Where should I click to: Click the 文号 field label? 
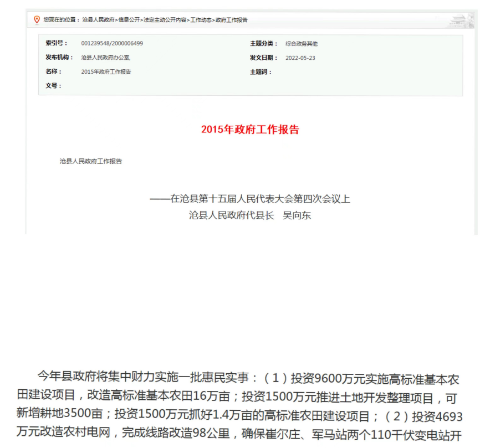tap(53, 86)
